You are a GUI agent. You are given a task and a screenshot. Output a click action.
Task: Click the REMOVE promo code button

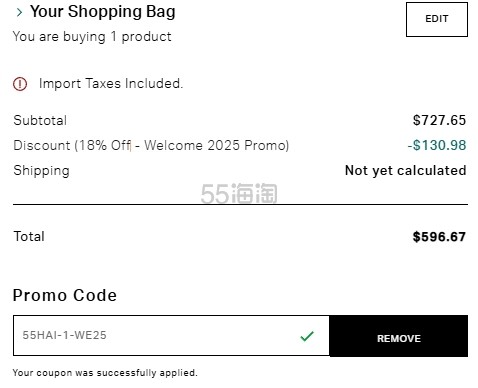point(399,336)
